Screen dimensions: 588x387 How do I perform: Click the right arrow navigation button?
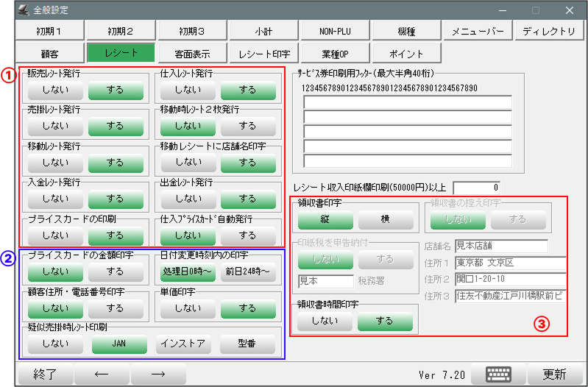(x=157, y=374)
